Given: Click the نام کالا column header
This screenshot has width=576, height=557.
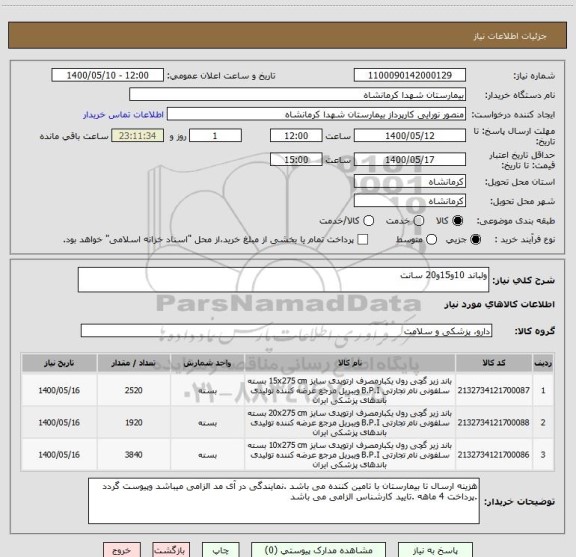Looking at the screenshot, I should click(350, 363).
